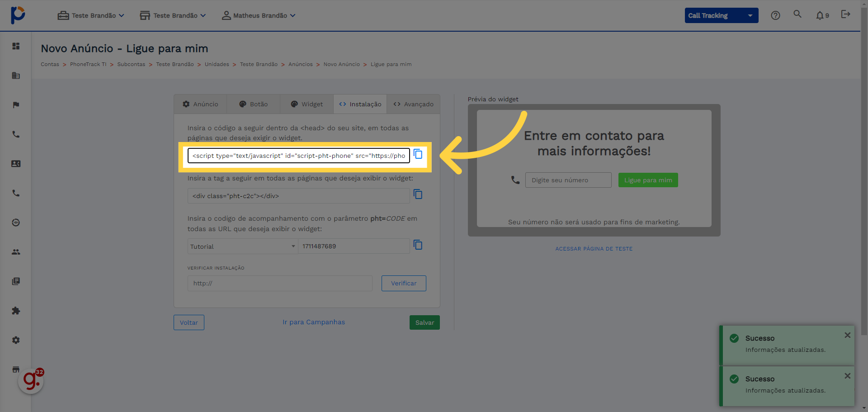Expand the Tutorial campaign dropdown
Viewport: 868px width, 412px height.
pyautogui.click(x=243, y=246)
